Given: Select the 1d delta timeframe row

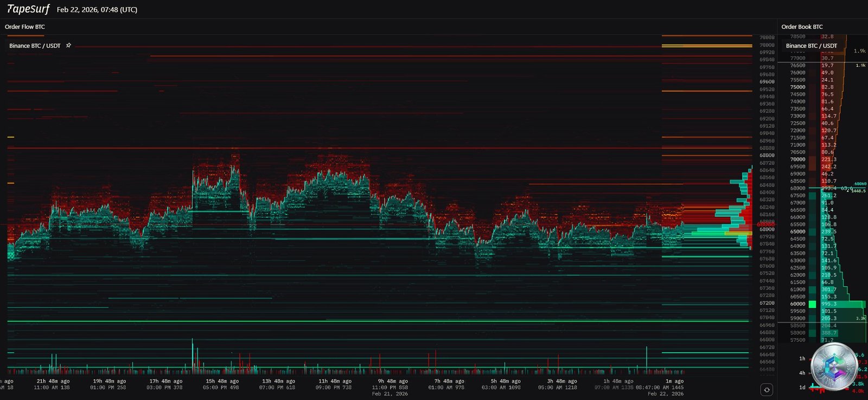Looking at the screenshot, I should click(x=833, y=388).
